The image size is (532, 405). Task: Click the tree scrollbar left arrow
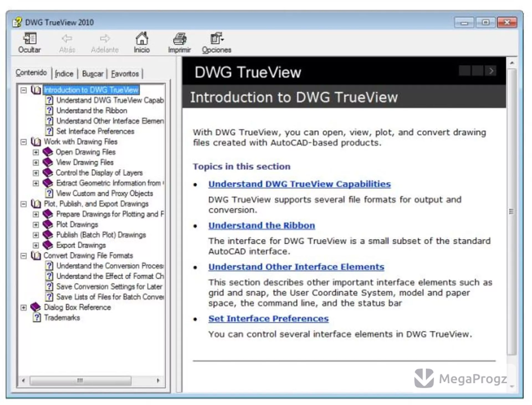(23, 381)
